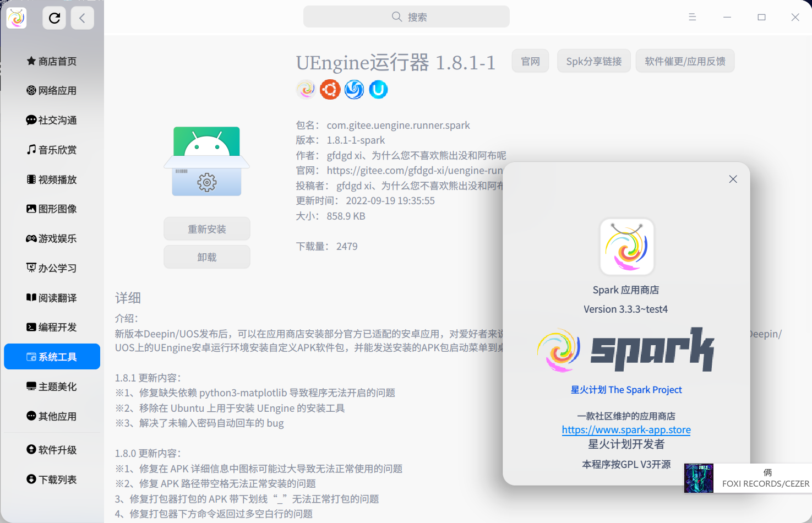Select the Ubuntu compatibility icon
Screen dimensions: 812x523
click(330, 89)
